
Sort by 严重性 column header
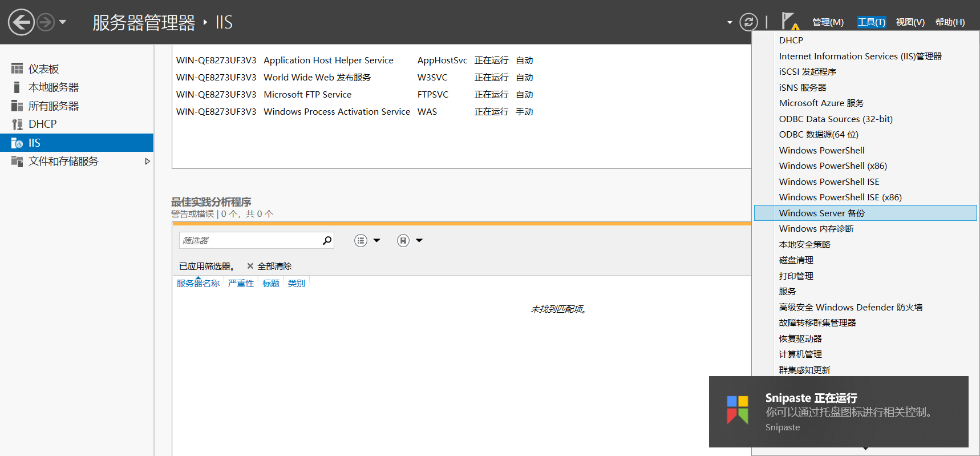[241, 283]
